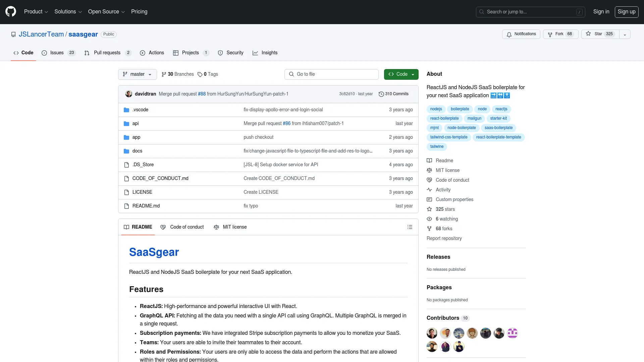Select the MIT license README tab

tap(230, 227)
